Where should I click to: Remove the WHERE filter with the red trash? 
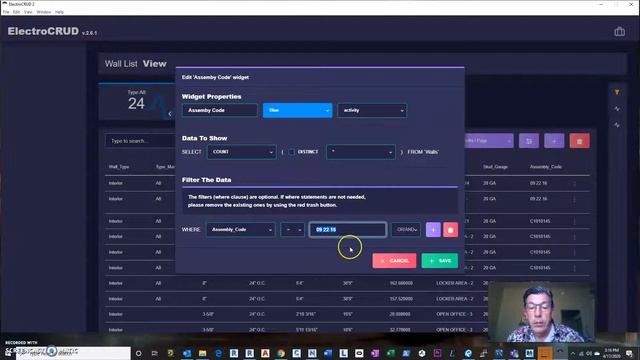[x=450, y=230]
